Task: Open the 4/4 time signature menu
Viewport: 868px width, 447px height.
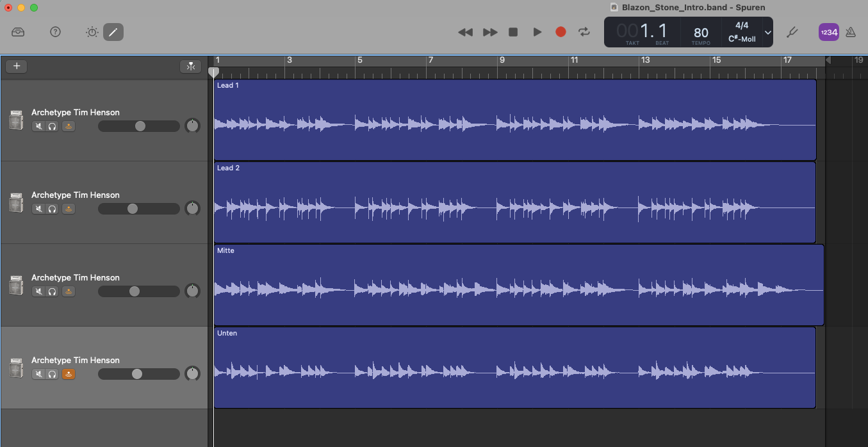Action: [x=742, y=26]
